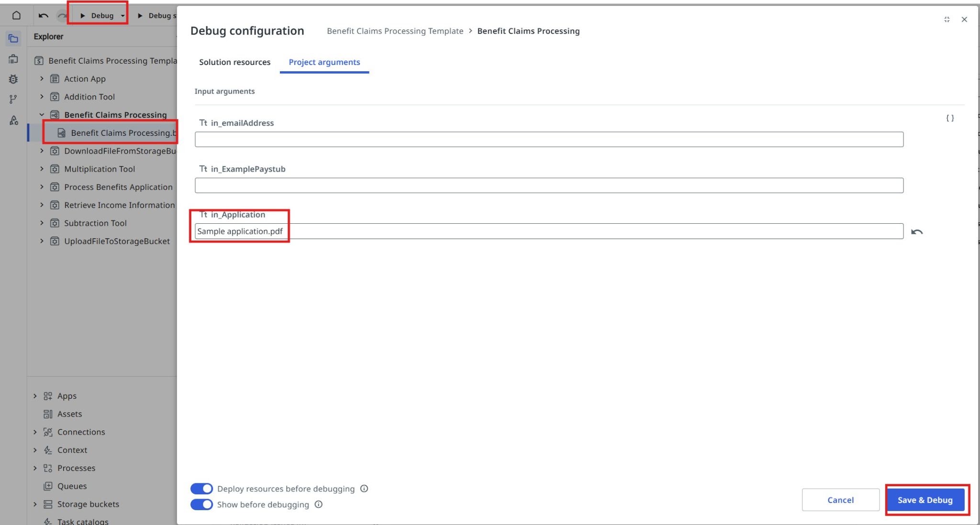This screenshot has height=525, width=980.
Task: Open the Debug button dropdown arrow
Action: point(122,16)
